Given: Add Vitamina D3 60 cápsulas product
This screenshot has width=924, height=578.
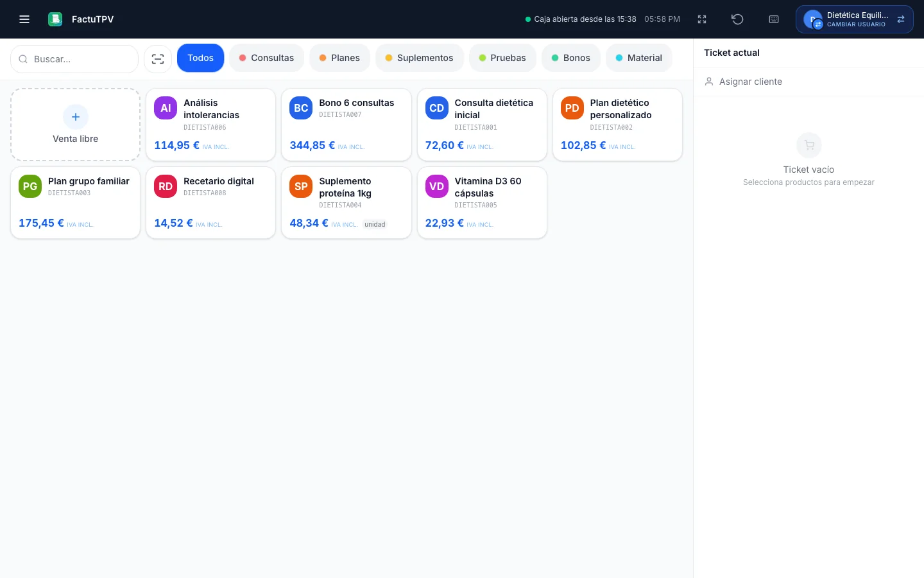Looking at the screenshot, I should [482, 203].
